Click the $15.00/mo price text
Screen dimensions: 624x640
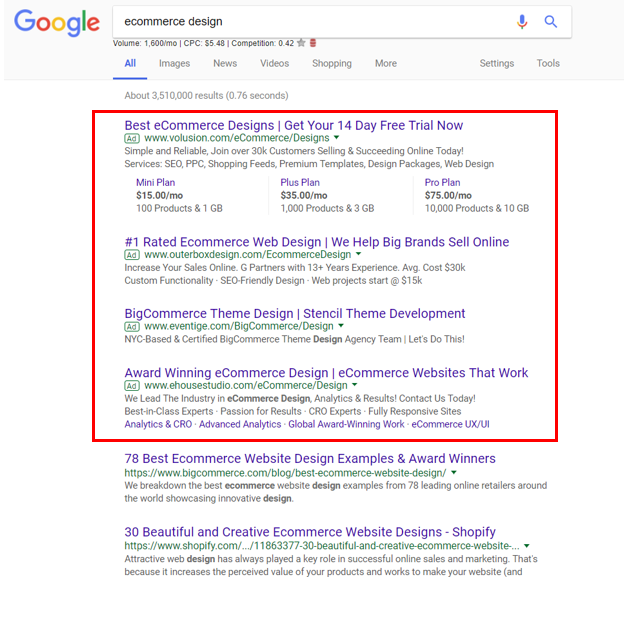point(160,196)
